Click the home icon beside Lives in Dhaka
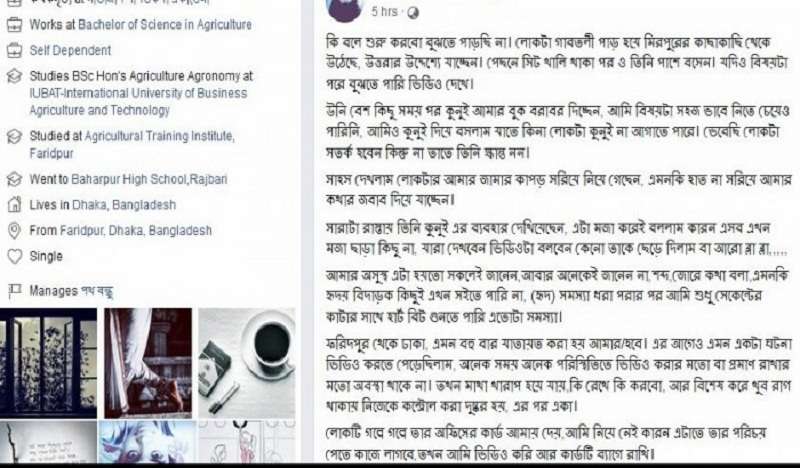Screen dimensions: 800x468 (x=14, y=205)
